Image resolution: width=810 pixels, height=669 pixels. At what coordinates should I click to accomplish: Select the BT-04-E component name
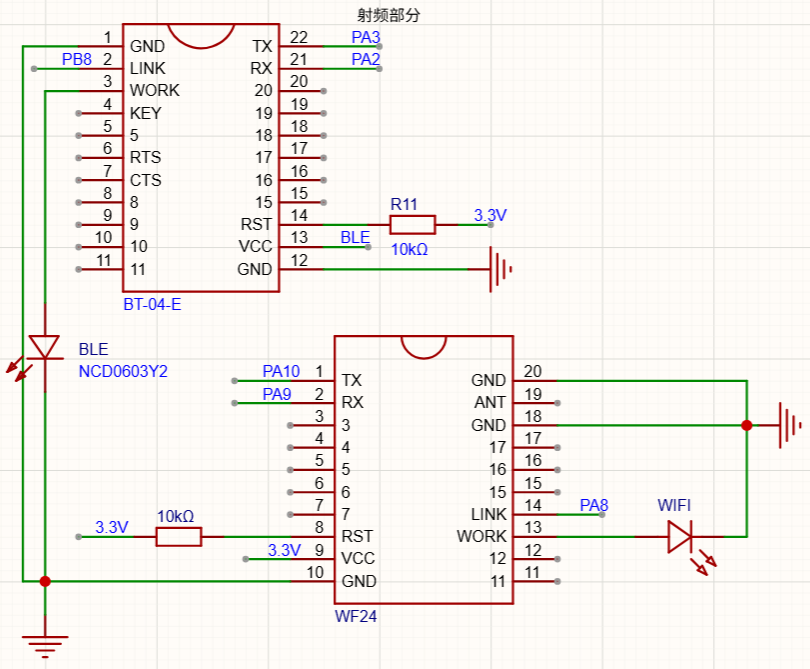point(152,304)
